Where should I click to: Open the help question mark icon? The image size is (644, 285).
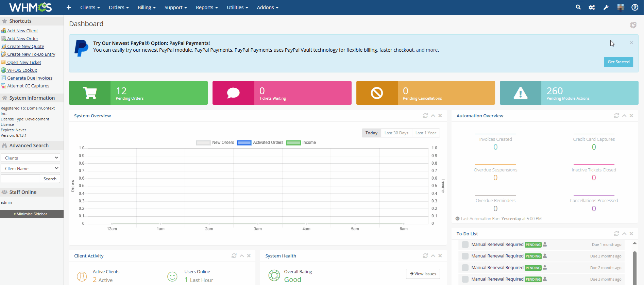tap(634, 7)
